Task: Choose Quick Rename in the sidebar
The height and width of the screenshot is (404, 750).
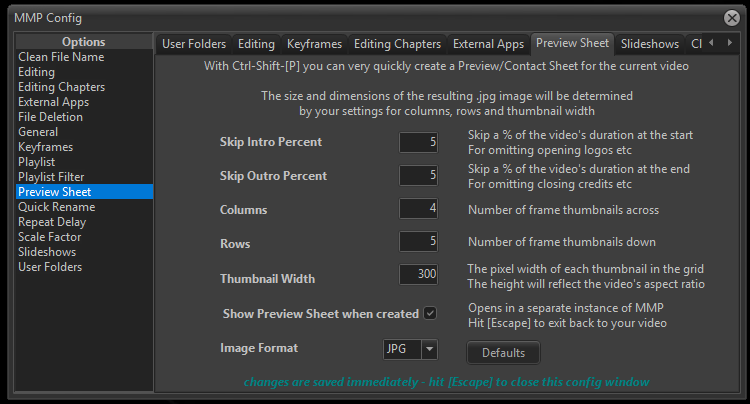Action: pos(54,207)
